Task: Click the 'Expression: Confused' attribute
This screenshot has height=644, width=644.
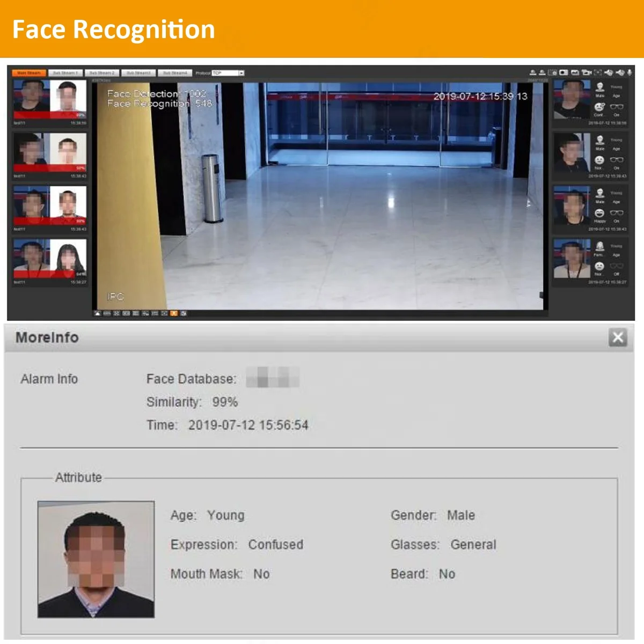Action: tap(237, 545)
